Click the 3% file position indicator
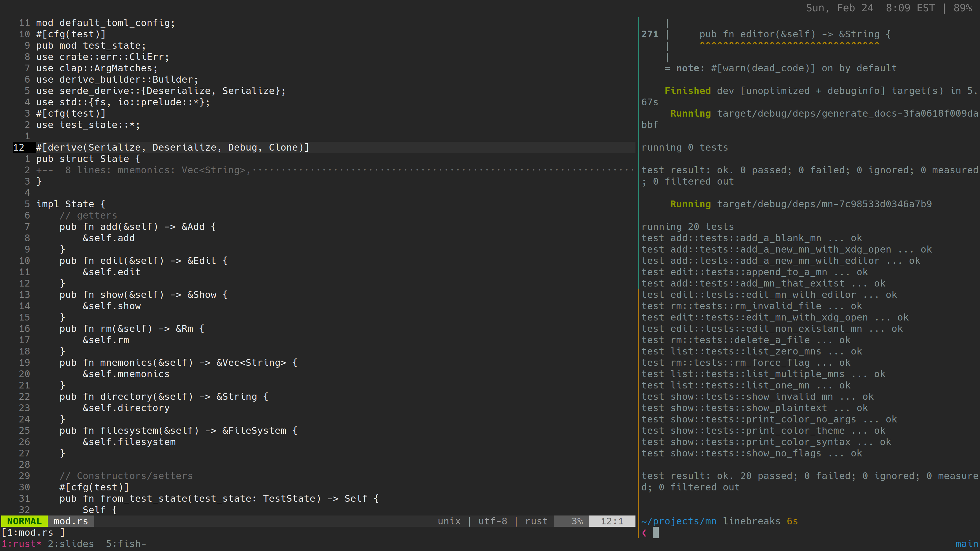 tap(576, 521)
